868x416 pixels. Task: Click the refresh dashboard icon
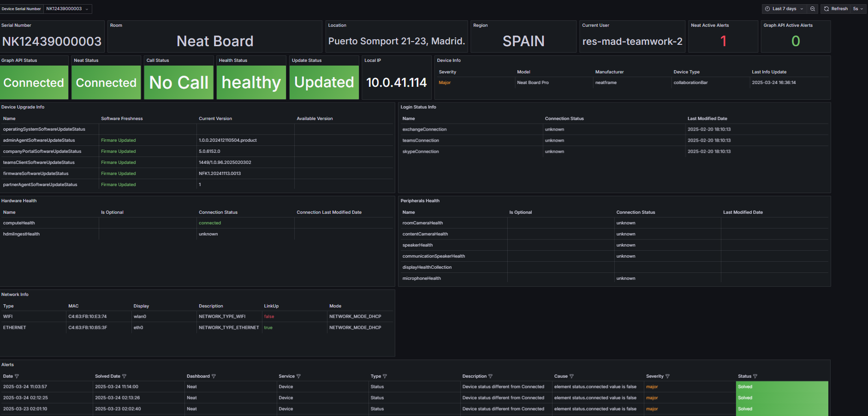(826, 8)
